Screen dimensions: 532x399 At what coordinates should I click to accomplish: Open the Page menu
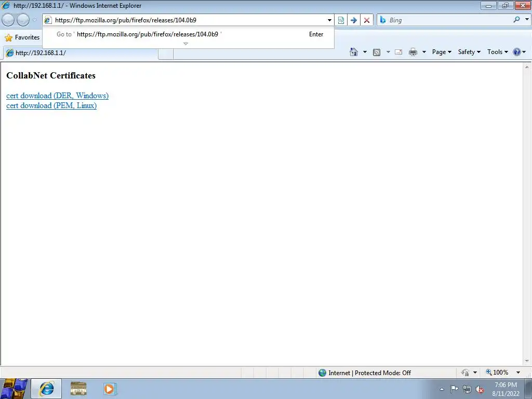click(442, 52)
